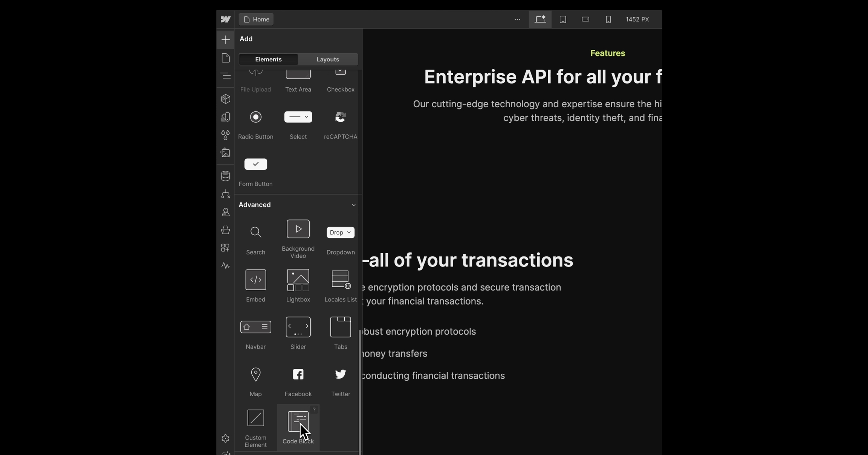Screen dimensions: 868x455
Task: Switch to the Layouts tab
Action: [x=327, y=59]
